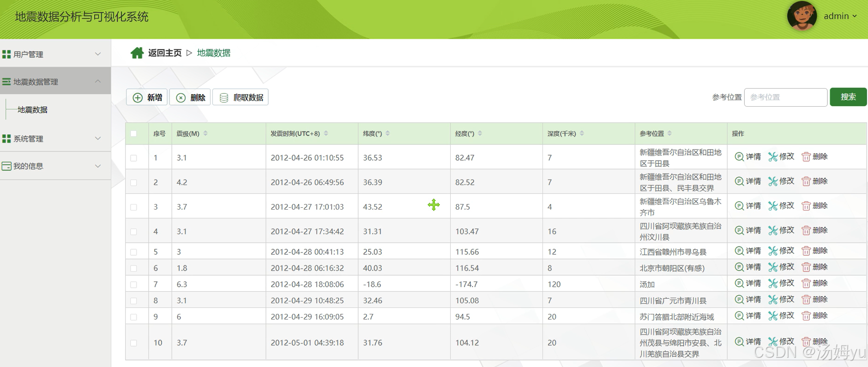Click the 地震数据分析与可视化系统 title
This screenshot has height=367, width=868.
pyautogui.click(x=82, y=17)
